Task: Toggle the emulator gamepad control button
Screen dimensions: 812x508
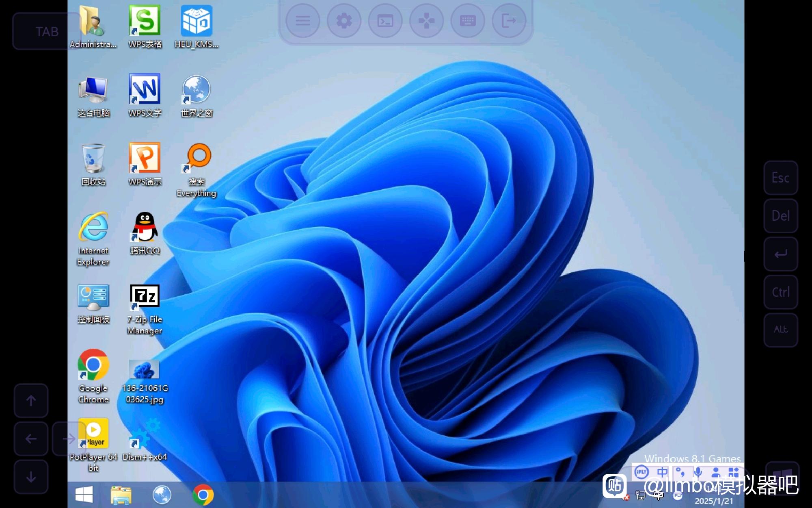Action: tap(426, 21)
